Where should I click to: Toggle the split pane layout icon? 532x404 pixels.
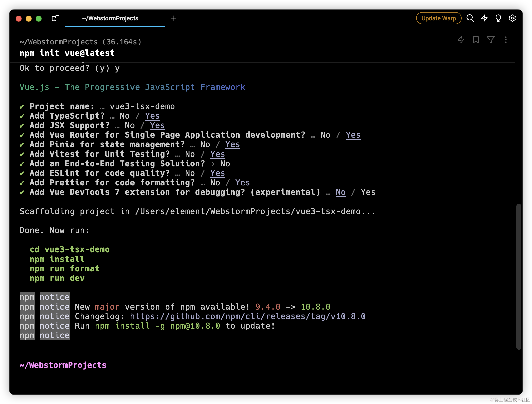tap(55, 18)
